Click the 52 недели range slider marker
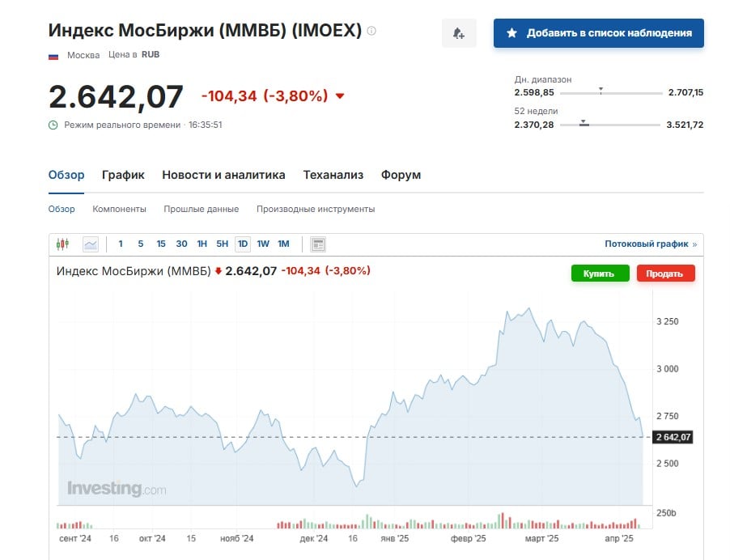 (x=584, y=123)
